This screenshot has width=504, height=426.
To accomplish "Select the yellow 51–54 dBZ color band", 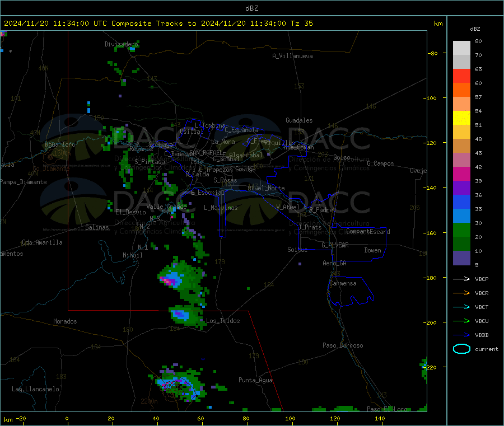I will point(461,118).
